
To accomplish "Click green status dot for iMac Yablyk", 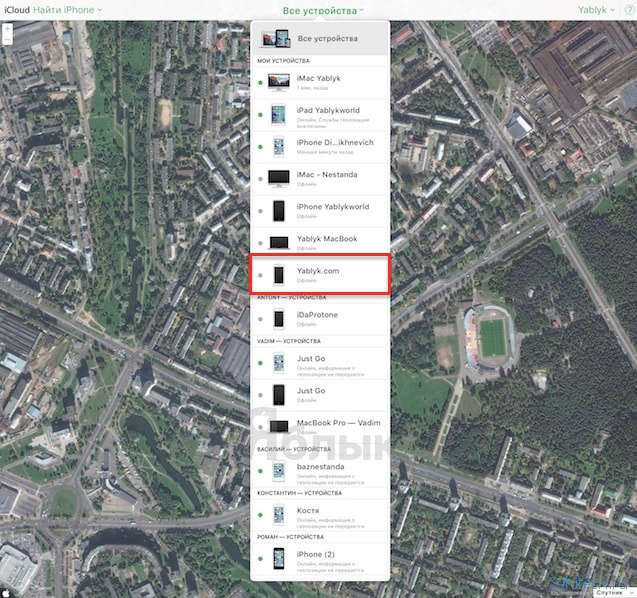I will [x=260, y=83].
